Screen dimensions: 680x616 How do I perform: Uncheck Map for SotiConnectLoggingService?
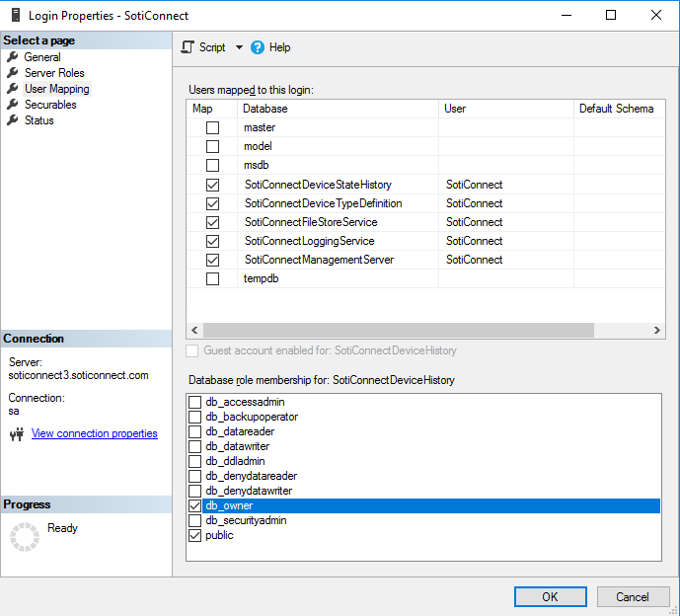point(212,241)
